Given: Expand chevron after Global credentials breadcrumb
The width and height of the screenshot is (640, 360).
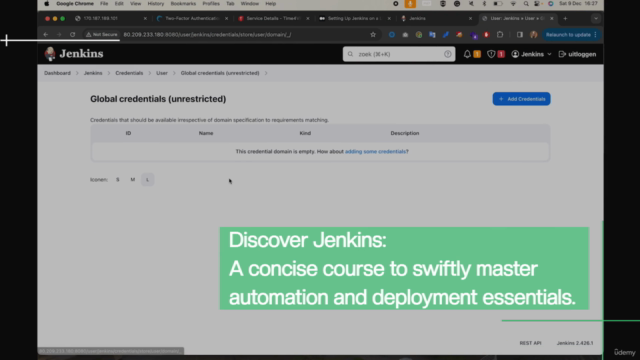Looking at the screenshot, I should tap(266, 73).
